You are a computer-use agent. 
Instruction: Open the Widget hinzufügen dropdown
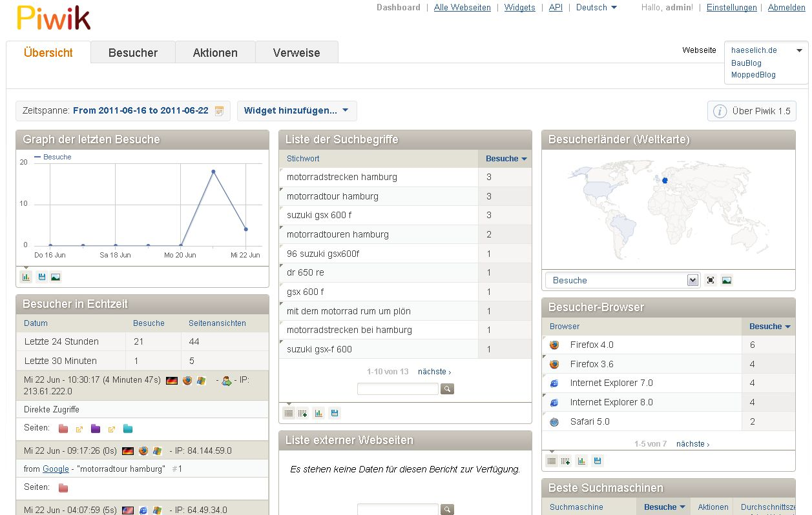(297, 111)
